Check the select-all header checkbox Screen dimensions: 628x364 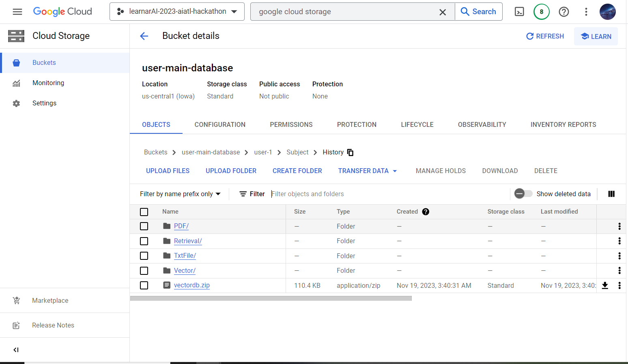click(144, 212)
